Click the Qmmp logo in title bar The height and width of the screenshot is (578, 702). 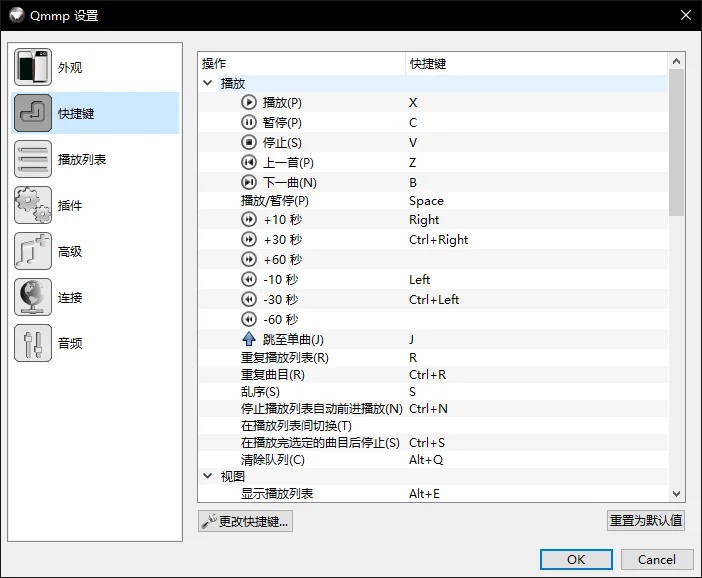pyautogui.click(x=17, y=15)
